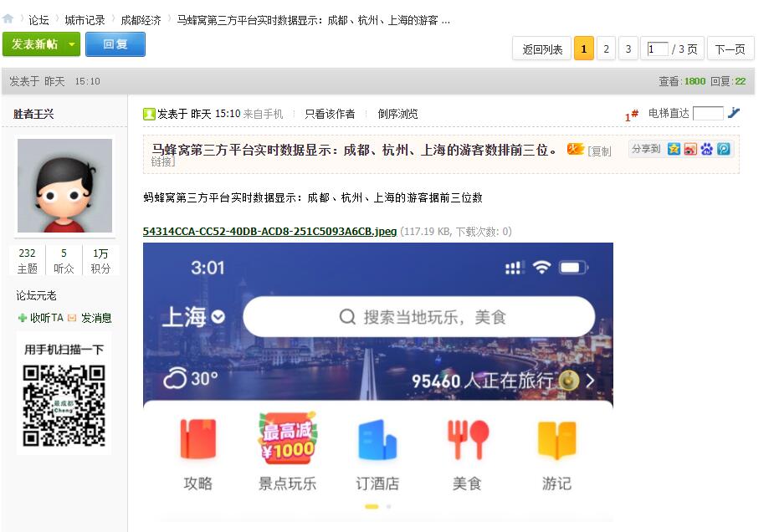Open the 攻略 red guide book icon
The image size is (774, 532).
coord(197,439)
